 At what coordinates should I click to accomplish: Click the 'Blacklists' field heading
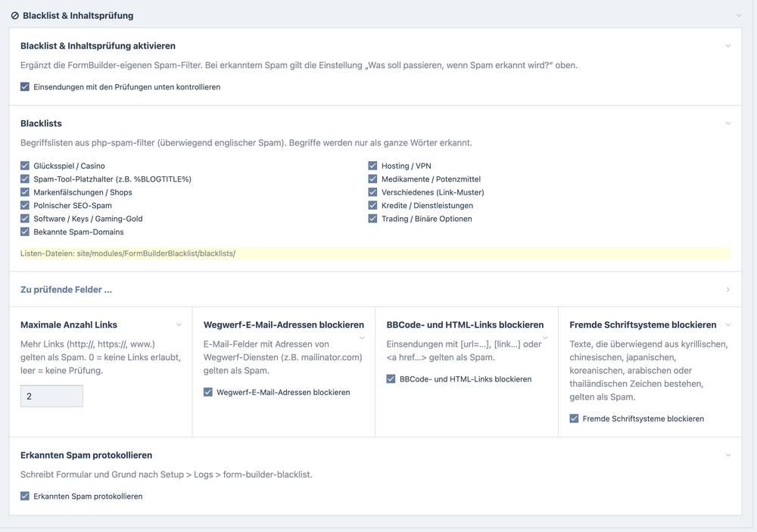41,123
